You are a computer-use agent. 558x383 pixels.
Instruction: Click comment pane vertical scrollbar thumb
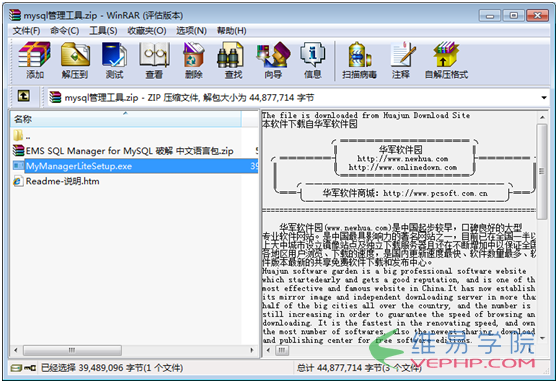coord(541,171)
